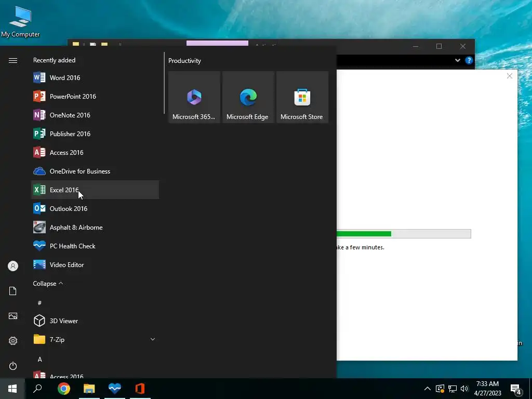The height and width of the screenshot is (399, 532).
Task: Click the Windows Start button
Action: click(12, 389)
